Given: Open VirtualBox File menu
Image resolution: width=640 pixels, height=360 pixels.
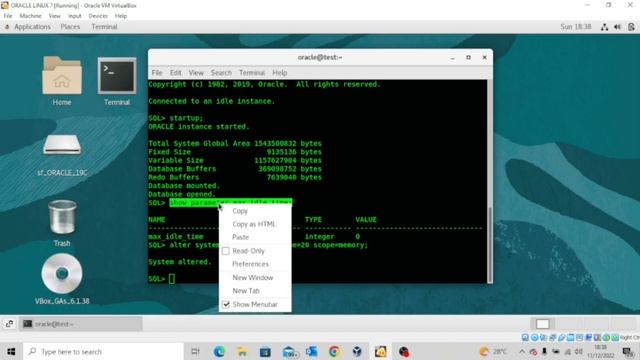Looking at the screenshot, I should pyautogui.click(x=8, y=16).
